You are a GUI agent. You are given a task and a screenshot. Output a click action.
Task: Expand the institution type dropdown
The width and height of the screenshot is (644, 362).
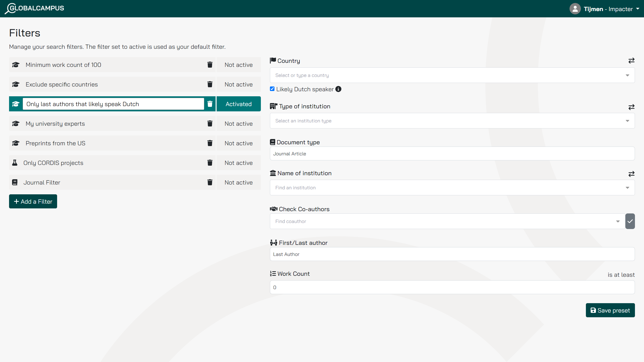tap(452, 121)
